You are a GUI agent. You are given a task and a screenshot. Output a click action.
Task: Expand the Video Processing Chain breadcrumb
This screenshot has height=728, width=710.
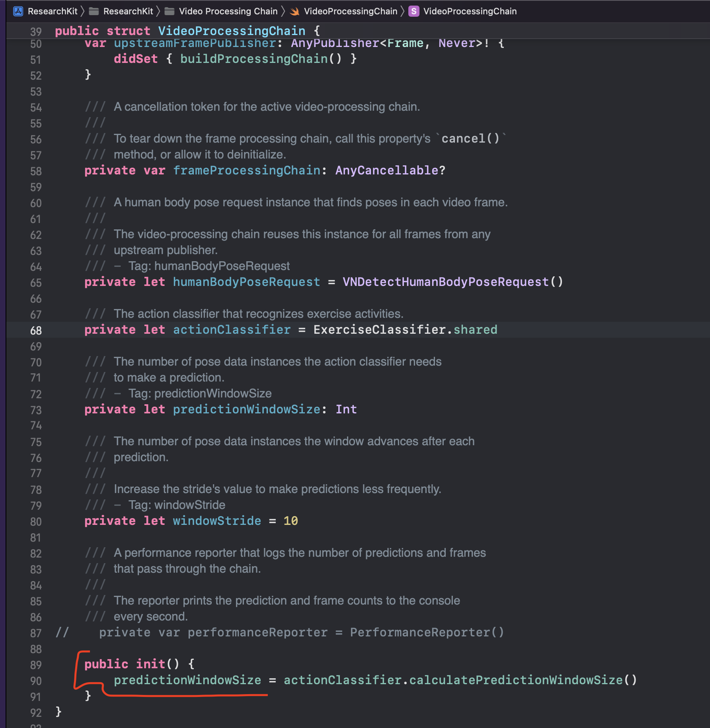click(228, 11)
